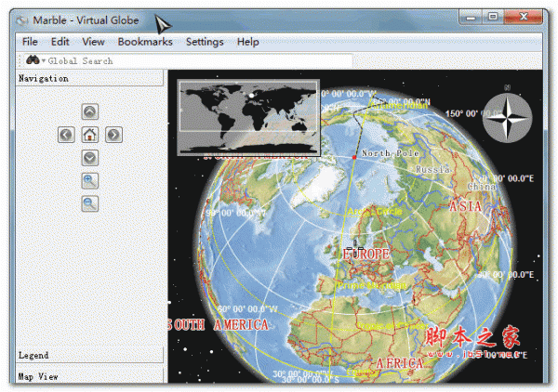558x392 pixels.
Task: Select the Navigation panel tab
Action: click(x=89, y=78)
